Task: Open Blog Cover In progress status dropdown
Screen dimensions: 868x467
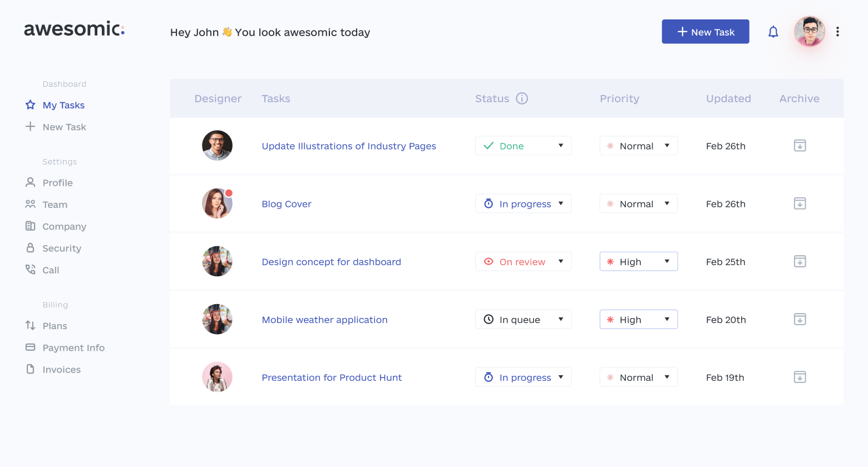Action: click(x=523, y=203)
